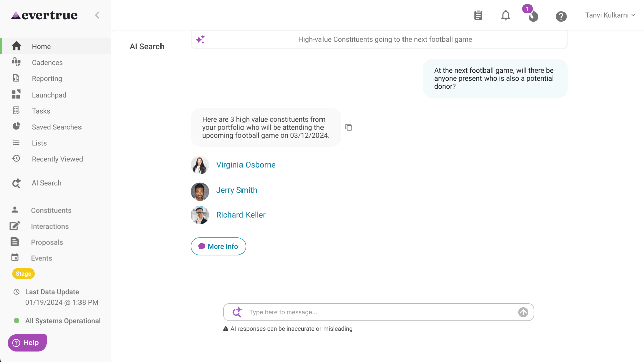Click the 'Here are 3 high value constituents' response
The width and height of the screenshot is (644, 362).
click(x=266, y=127)
